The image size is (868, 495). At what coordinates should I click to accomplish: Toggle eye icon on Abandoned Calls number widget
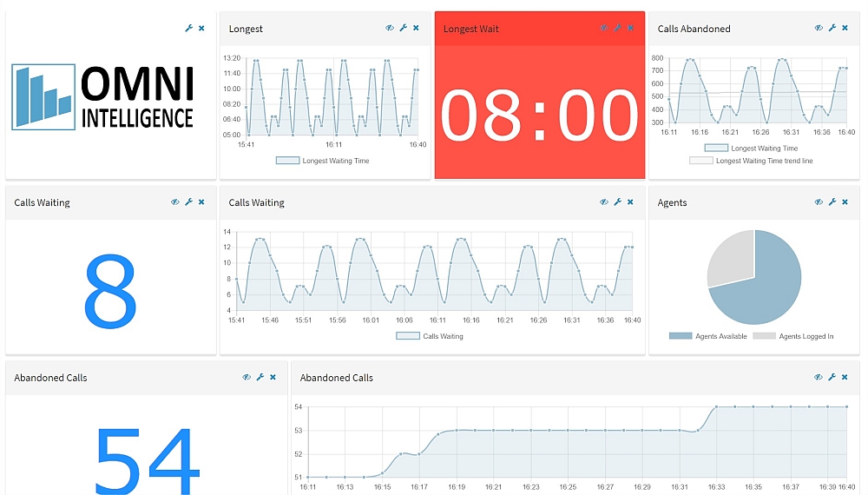(247, 377)
